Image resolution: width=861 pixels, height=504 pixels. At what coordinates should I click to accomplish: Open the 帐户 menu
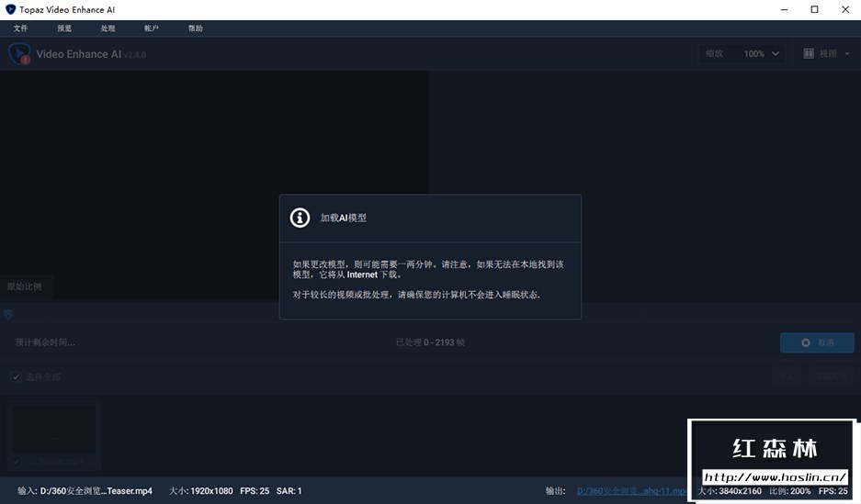[x=152, y=28]
